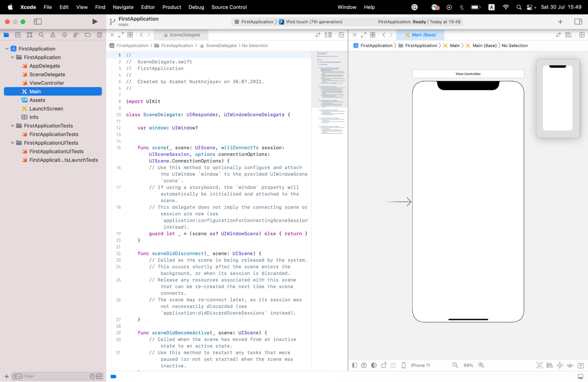This screenshot has height=382, width=588.
Task: Run the app with the play button
Action: 95,21
